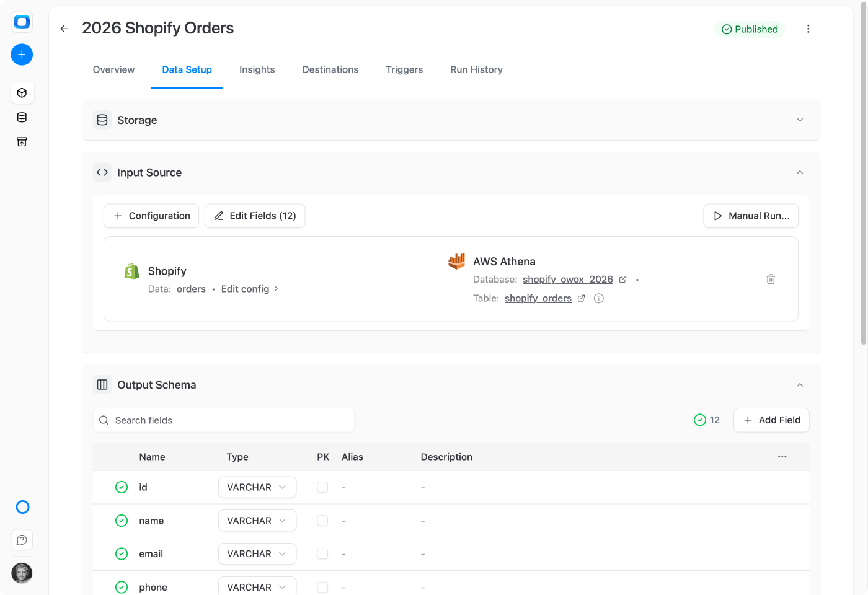The height and width of the screenshot is (595, 868).
Task: Delete the Shopify configuration with trash icon
Action: (771, 279)
